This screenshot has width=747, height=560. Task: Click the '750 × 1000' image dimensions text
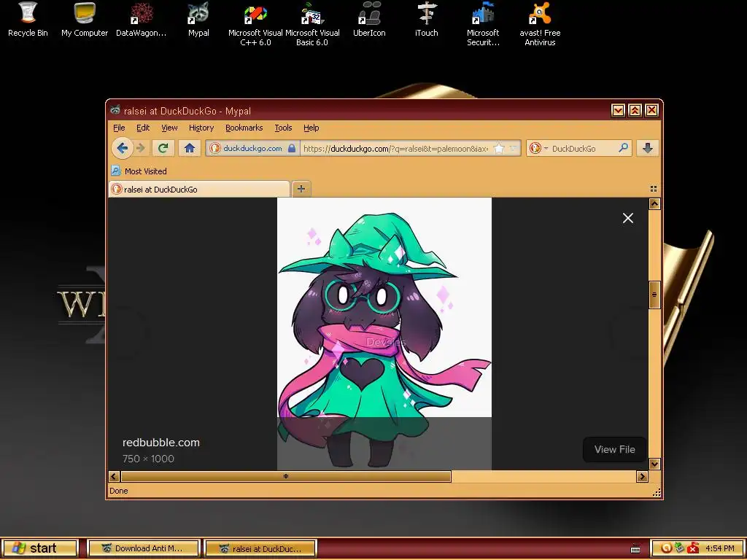click(148, 459)
